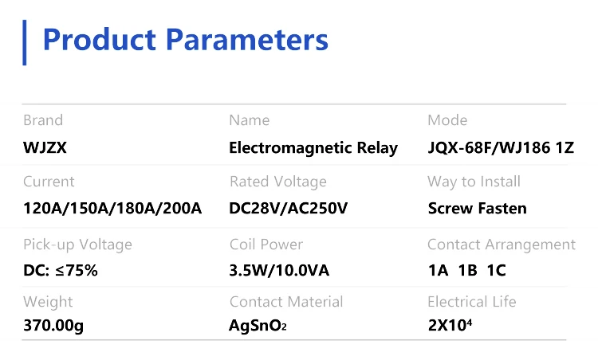Click the Electrical Life label
Screen dimensions: 598x364
(x=471, y=302)
